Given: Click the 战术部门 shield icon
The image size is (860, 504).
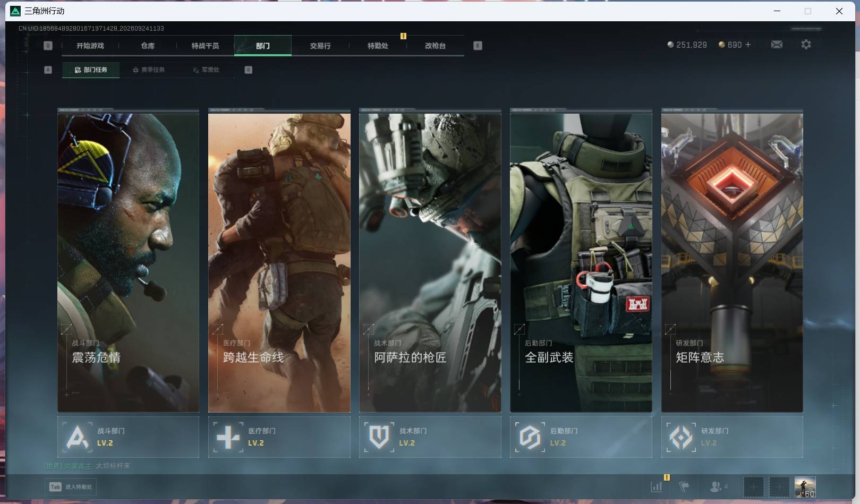Looking at the screenshot, I should pyautogui.click(x=379, y=437).
